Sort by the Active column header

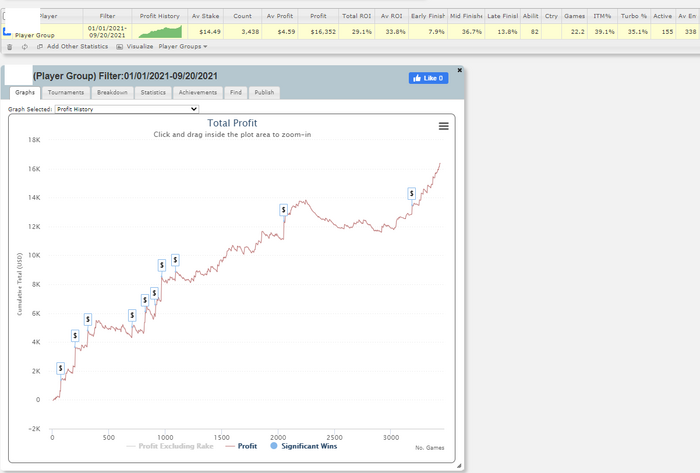pos(662,16)
